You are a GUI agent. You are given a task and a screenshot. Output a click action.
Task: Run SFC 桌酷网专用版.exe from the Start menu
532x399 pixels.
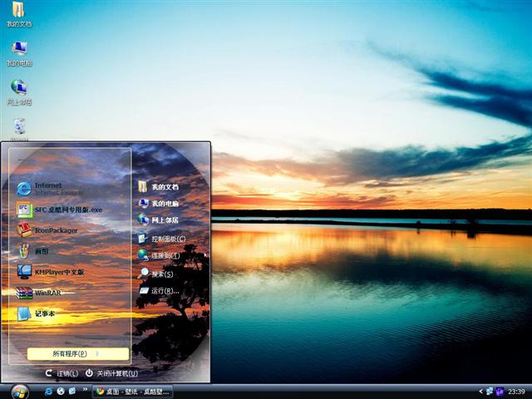[x=59, y=209]
